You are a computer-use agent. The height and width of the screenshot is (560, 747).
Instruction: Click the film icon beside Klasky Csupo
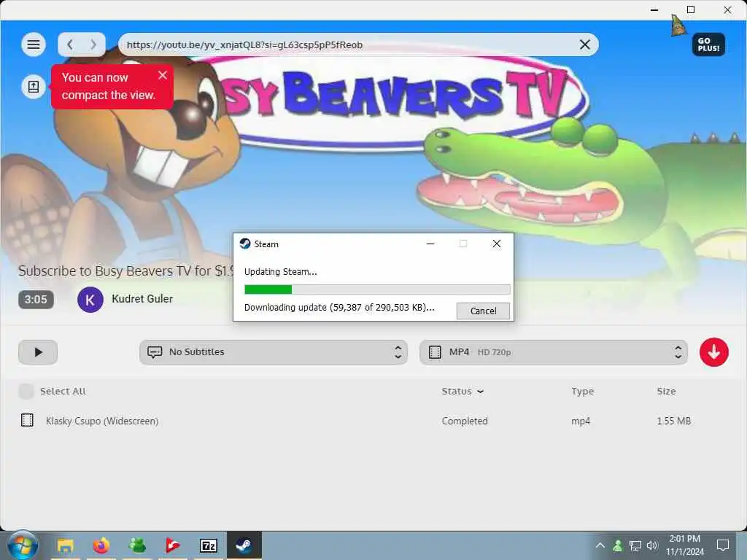27,420
